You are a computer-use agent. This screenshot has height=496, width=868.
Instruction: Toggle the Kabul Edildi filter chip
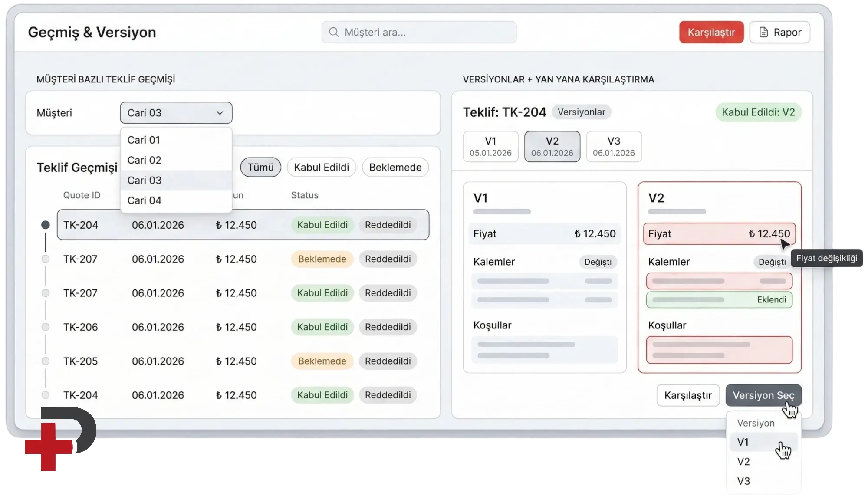pyautogui.click(x=321, y=168)
